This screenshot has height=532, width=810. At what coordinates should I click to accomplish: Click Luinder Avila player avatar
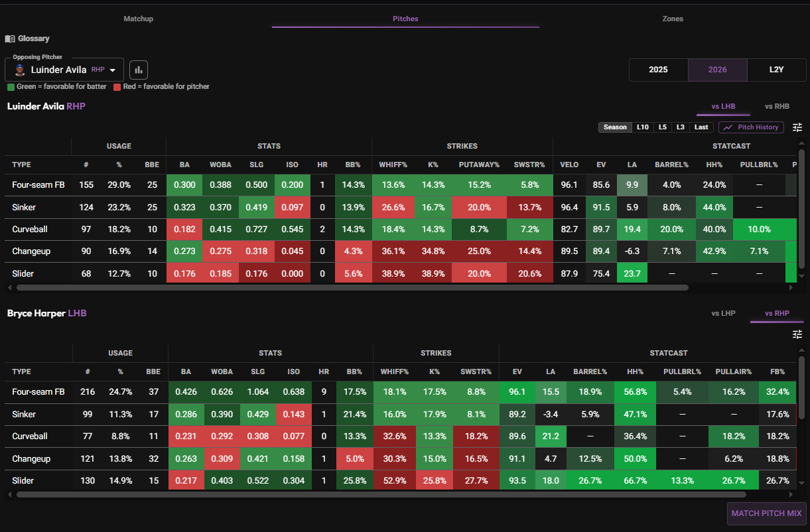[20, 70]
